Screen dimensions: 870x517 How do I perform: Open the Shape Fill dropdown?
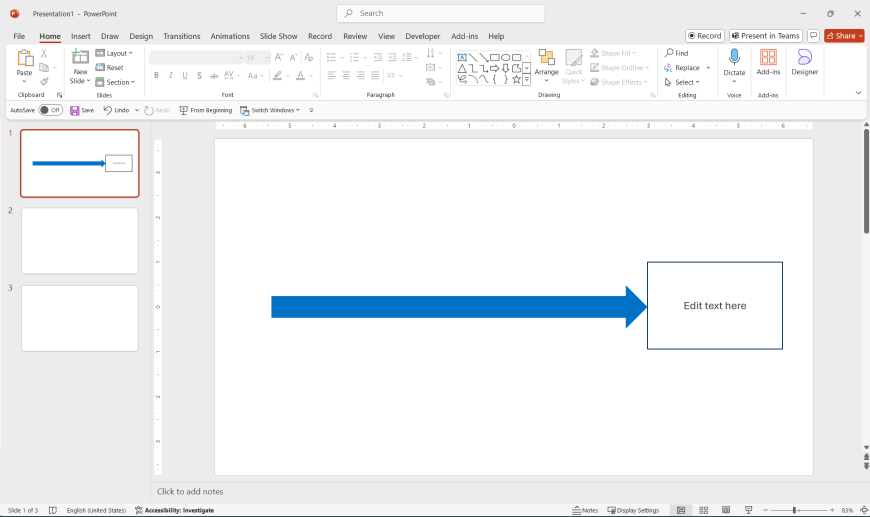[x=613, y=53]
